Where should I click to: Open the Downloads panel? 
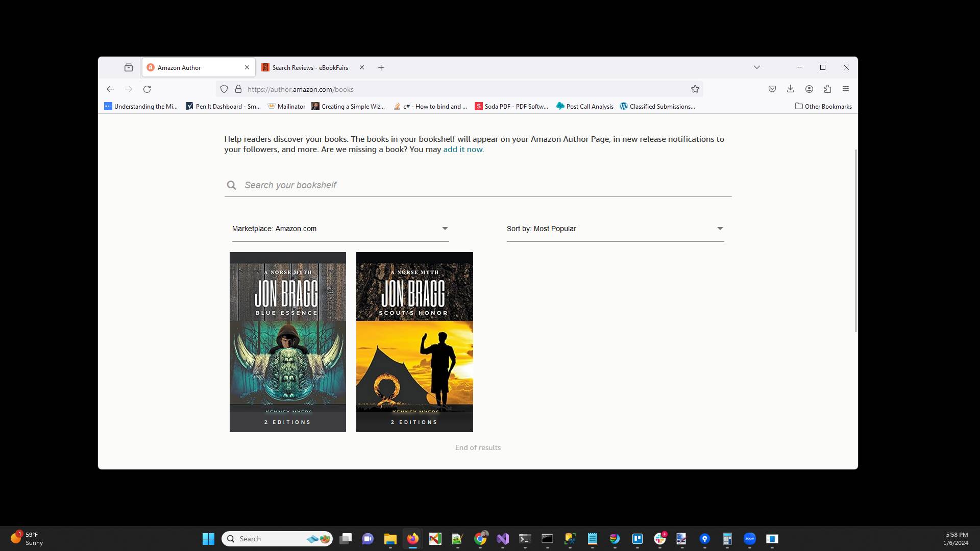(790, 89)
